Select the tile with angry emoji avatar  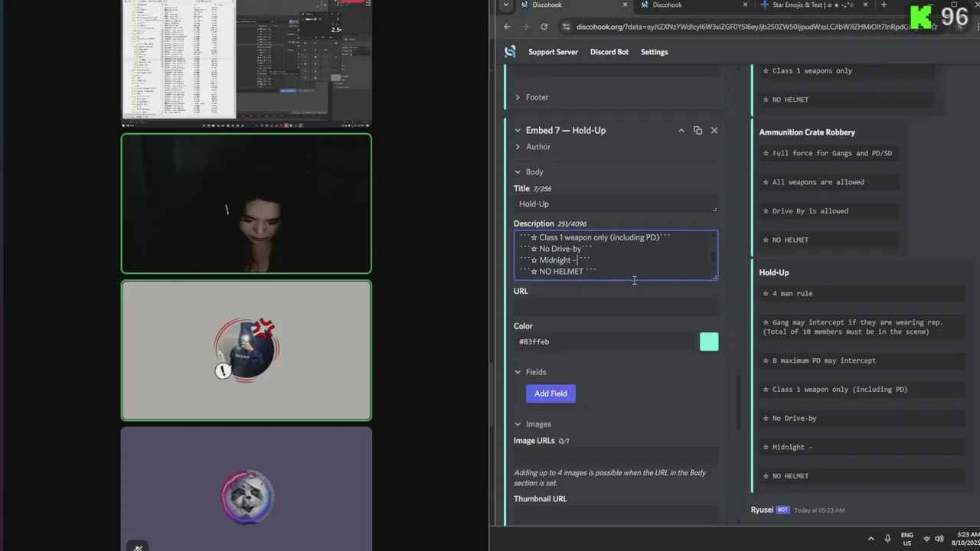pyautogui.click(x=247, y=350)
